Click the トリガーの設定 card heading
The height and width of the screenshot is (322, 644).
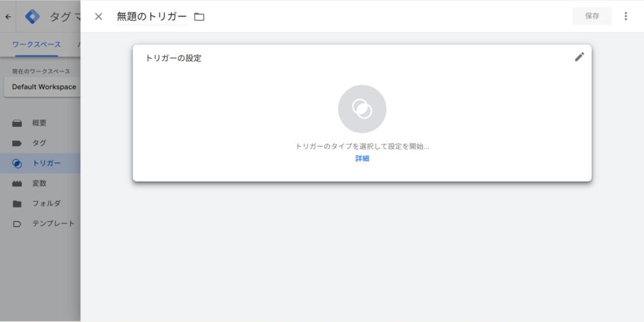pyautogui.click(x=173, y=58)
